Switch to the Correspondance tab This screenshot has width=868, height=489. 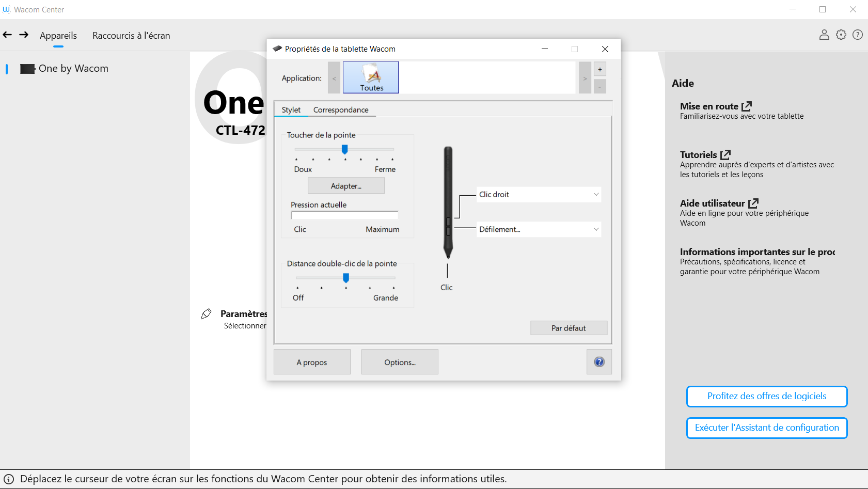click(x=341, y=110)
